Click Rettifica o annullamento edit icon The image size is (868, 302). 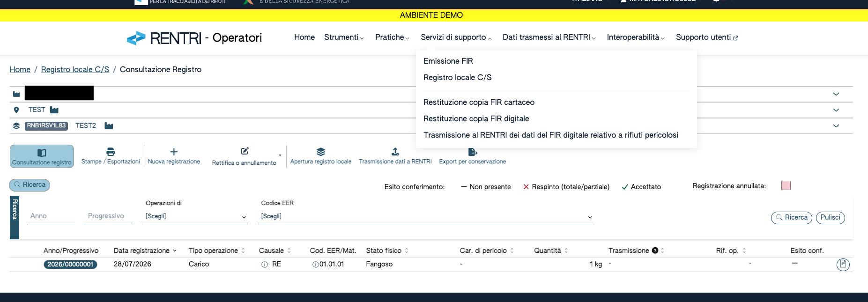click(x=245, y=151)
